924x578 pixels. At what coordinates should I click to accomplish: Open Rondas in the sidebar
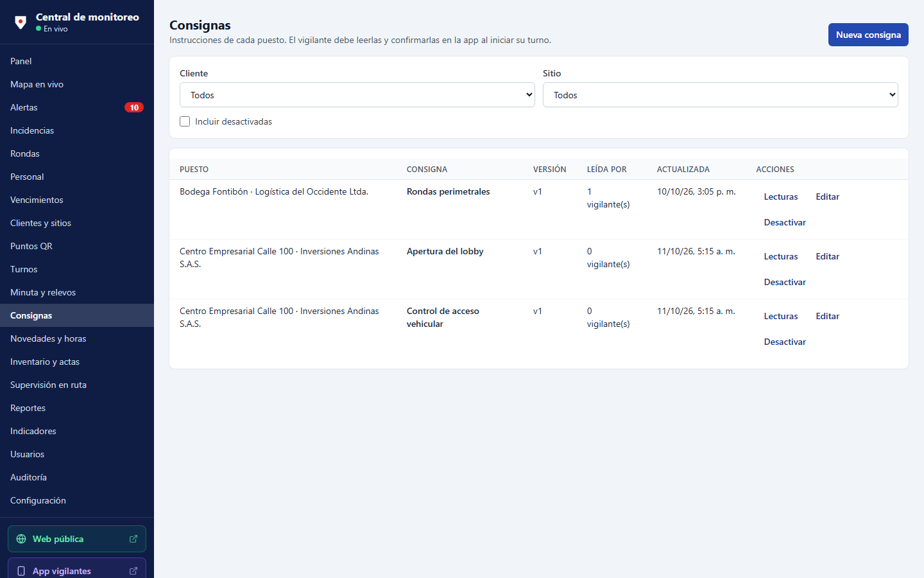tap(77, 153)
